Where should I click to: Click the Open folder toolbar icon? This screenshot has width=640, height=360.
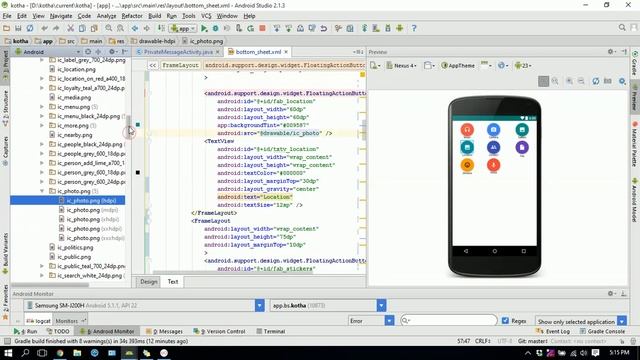pos(6,28)
